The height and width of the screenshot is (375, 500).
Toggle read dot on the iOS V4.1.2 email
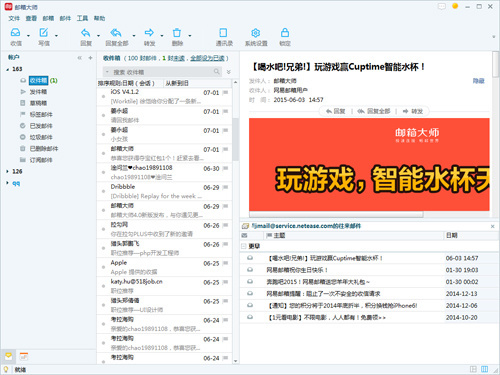(x=103, y=97)
